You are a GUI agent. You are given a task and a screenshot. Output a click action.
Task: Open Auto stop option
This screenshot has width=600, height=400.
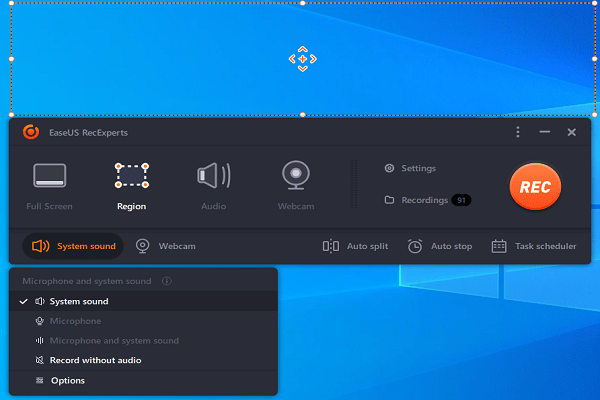[439, 246]
